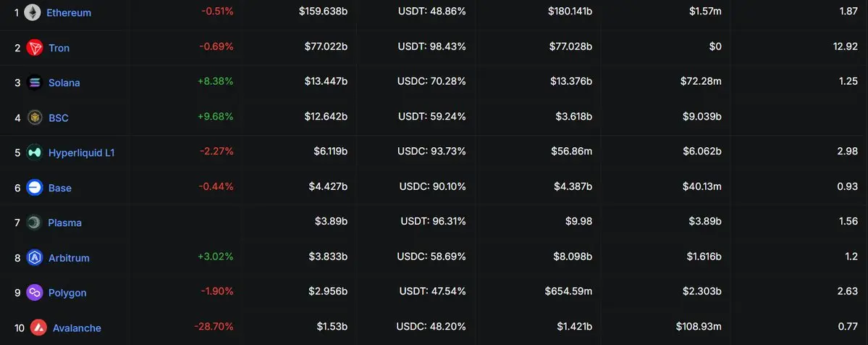This screenshot has width=868, height=345.
Task: Open the Polygon chain link
Action: (67, 293)
